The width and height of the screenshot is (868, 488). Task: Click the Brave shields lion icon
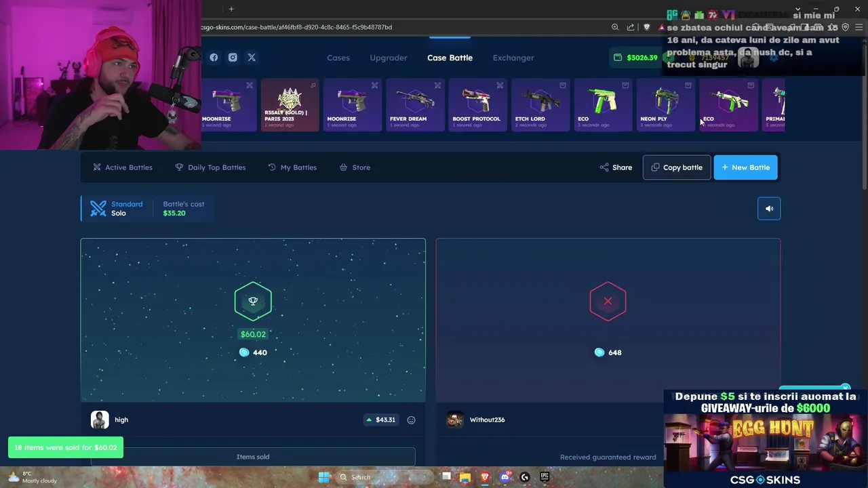[x=646, y=27]
